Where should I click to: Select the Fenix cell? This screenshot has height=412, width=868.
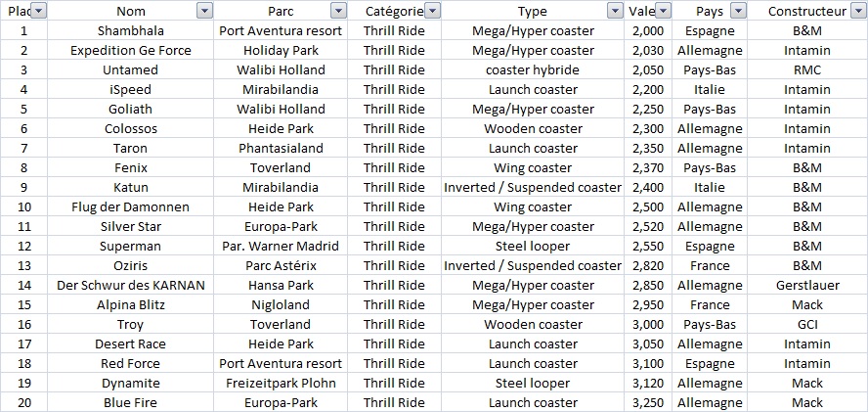(131, 168)
